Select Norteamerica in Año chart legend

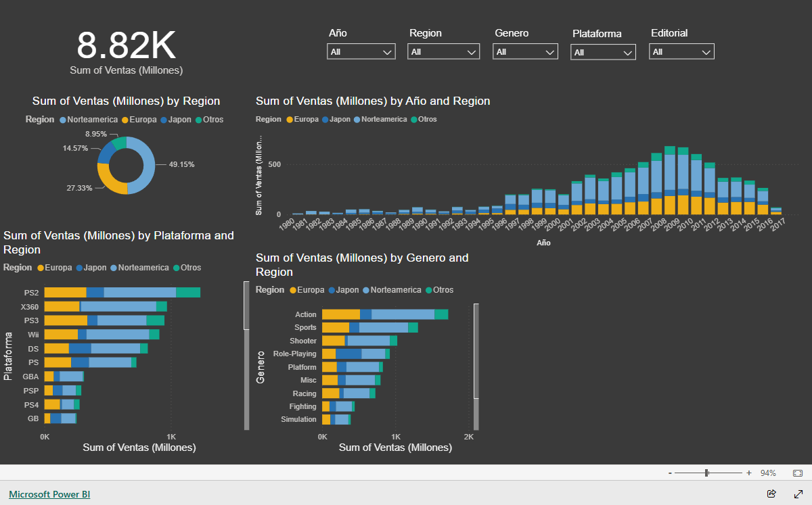click(380, 119)
